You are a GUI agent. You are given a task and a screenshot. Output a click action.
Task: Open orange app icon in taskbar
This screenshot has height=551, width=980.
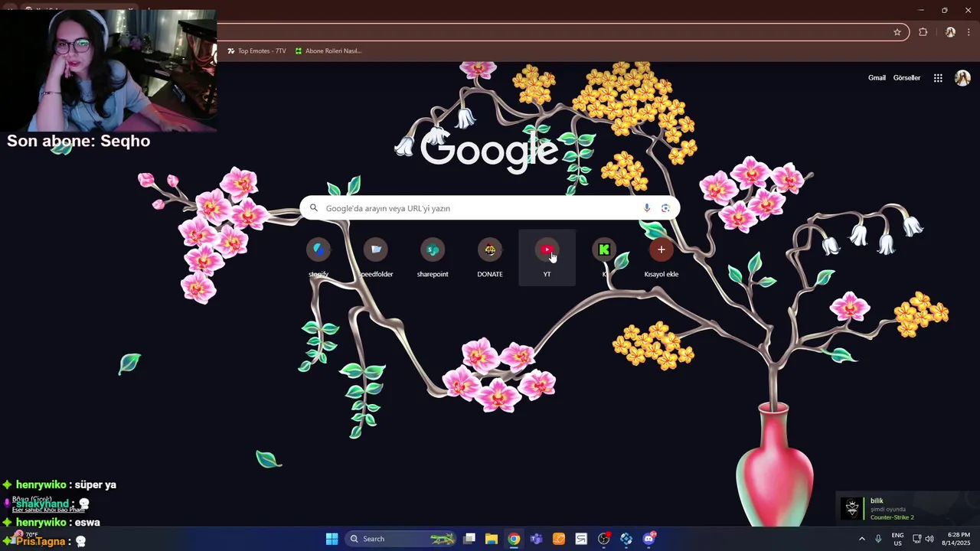(559, 539)
